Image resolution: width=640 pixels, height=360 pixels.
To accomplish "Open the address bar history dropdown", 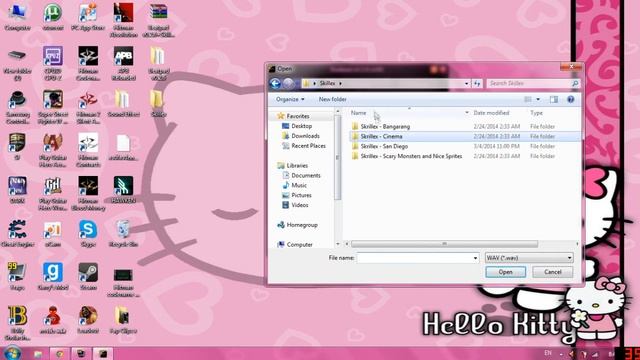I will pyautogui.click(x=467, y=84).
